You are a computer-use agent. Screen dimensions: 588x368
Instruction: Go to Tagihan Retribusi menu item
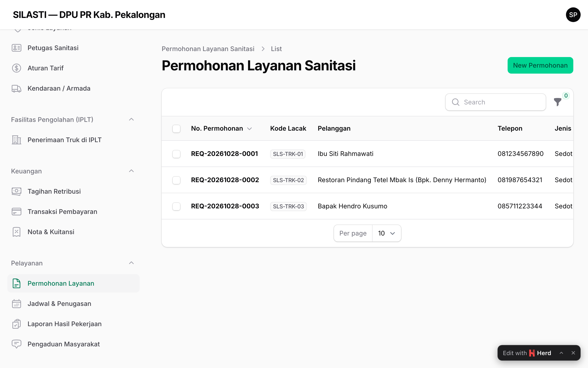tap(73, 191)
